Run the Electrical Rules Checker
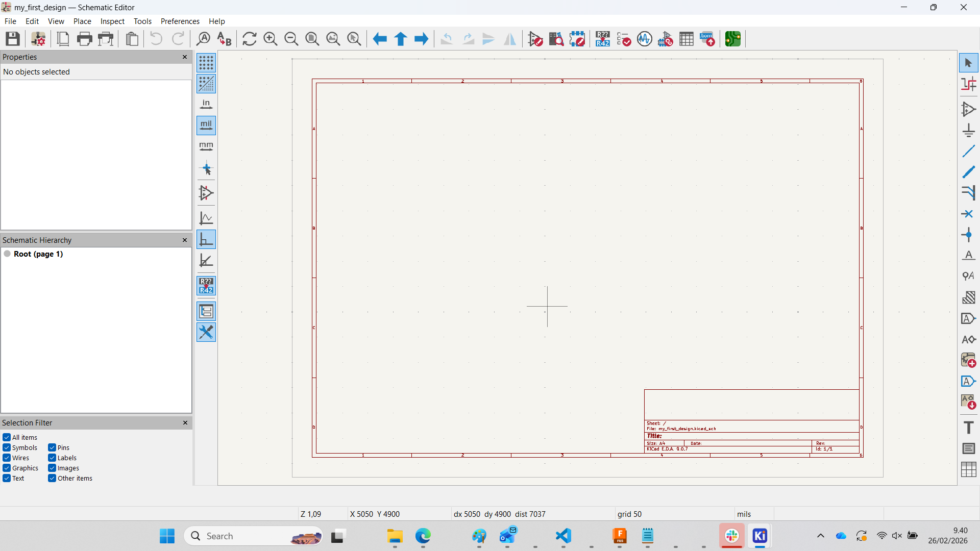This screenshot has height=551, width=980. (x=624, y=39)
